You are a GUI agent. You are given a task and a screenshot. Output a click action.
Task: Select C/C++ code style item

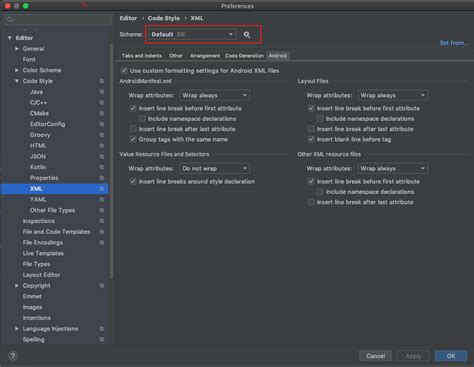[38, 103]
